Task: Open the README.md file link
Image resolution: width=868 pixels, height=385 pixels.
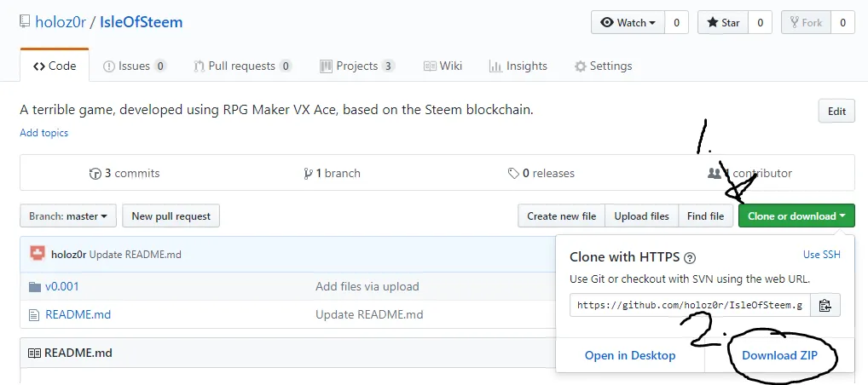Action: (78, 314)
